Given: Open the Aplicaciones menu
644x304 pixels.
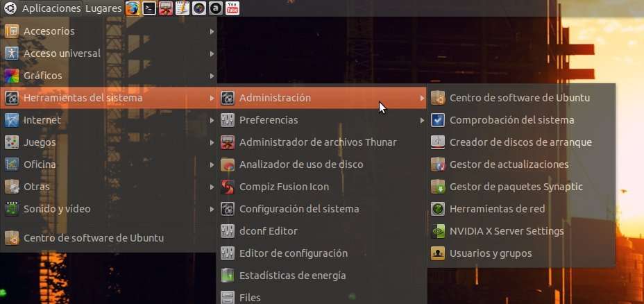Looking at the screenshot, I should pos(51,8).
